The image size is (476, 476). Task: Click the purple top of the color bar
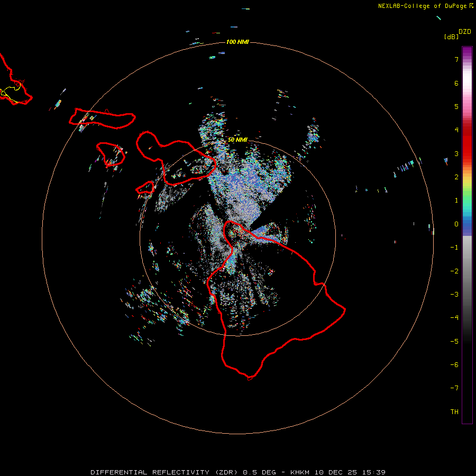point(467,52)
